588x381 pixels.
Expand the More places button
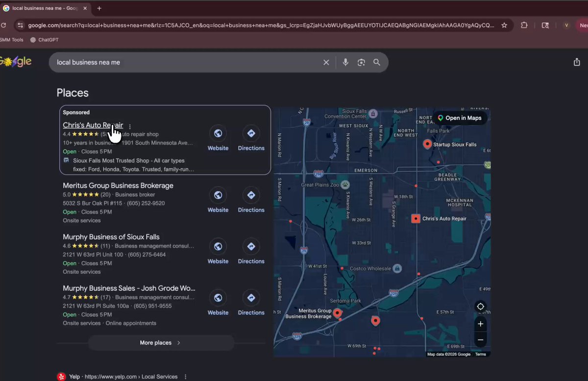[x=161, y=343]
